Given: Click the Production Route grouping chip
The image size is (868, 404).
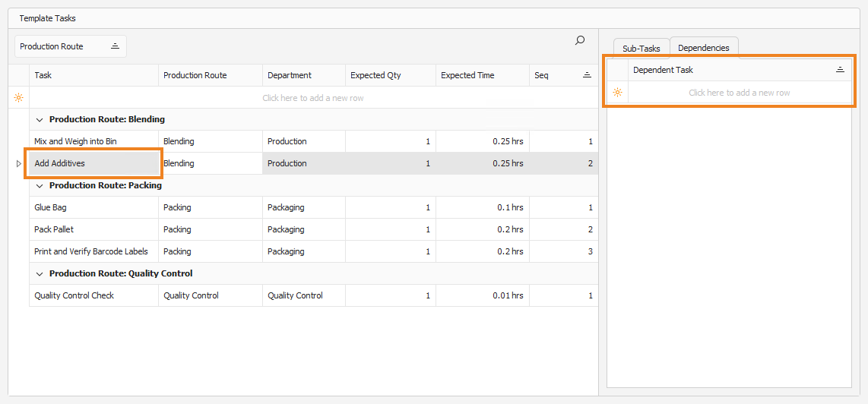Looking at the screenshot, I should tap(71, 46).
